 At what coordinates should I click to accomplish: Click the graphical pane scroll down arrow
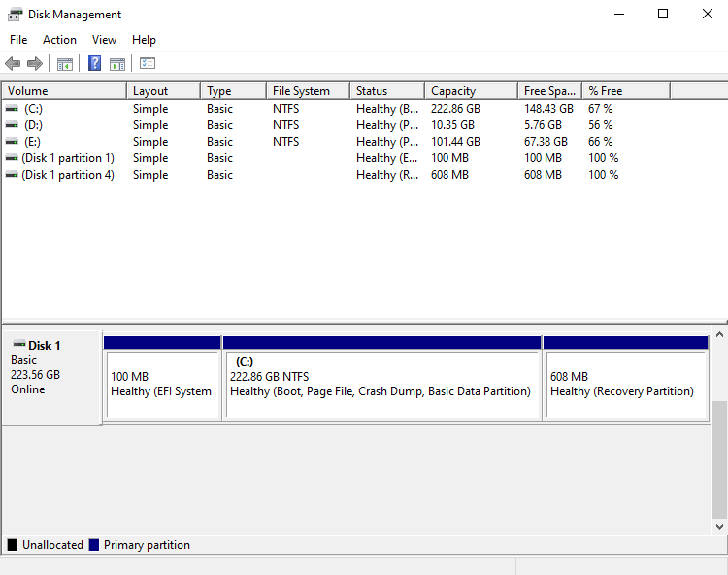tap(719, 526)
